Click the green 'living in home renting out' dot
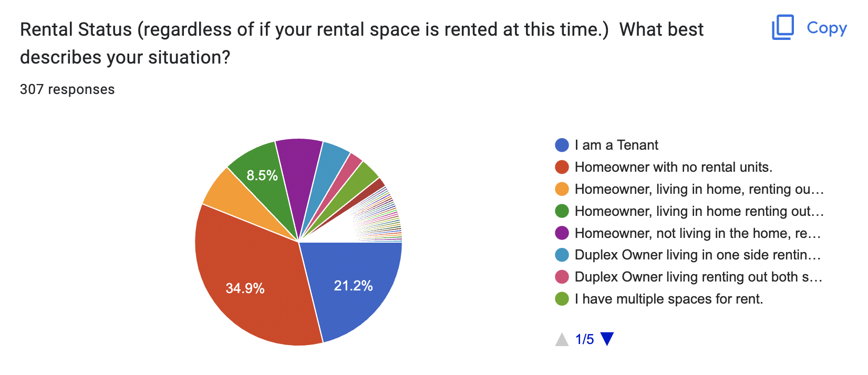The height and width of the screenshot is (375, 868). 562,211
